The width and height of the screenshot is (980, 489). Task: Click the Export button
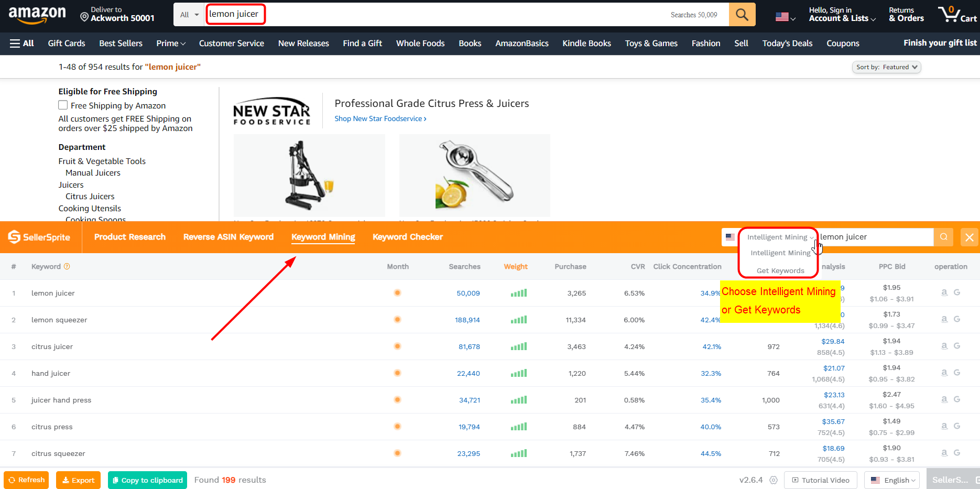[x=78, y=480]
